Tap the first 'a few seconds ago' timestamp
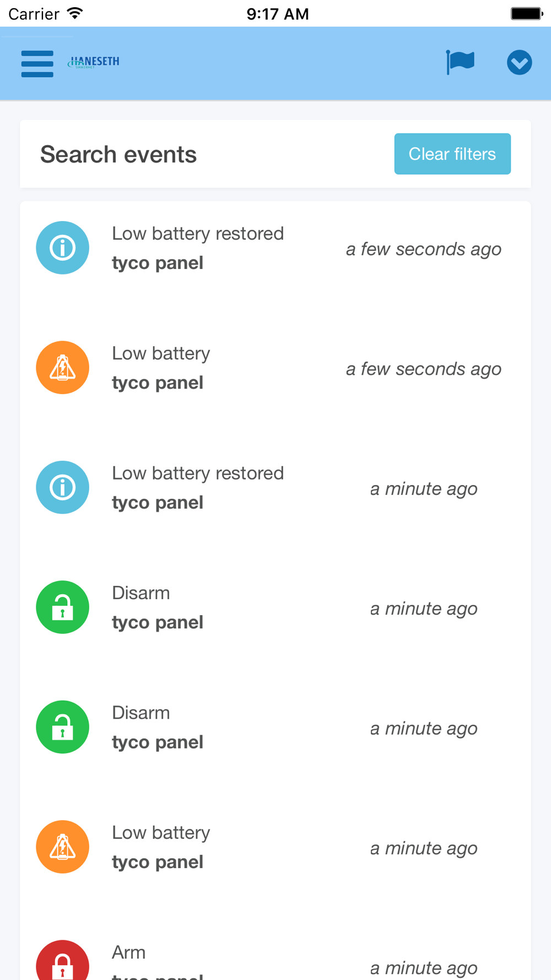Screen dimensions: 551x980 pos(423,249)
